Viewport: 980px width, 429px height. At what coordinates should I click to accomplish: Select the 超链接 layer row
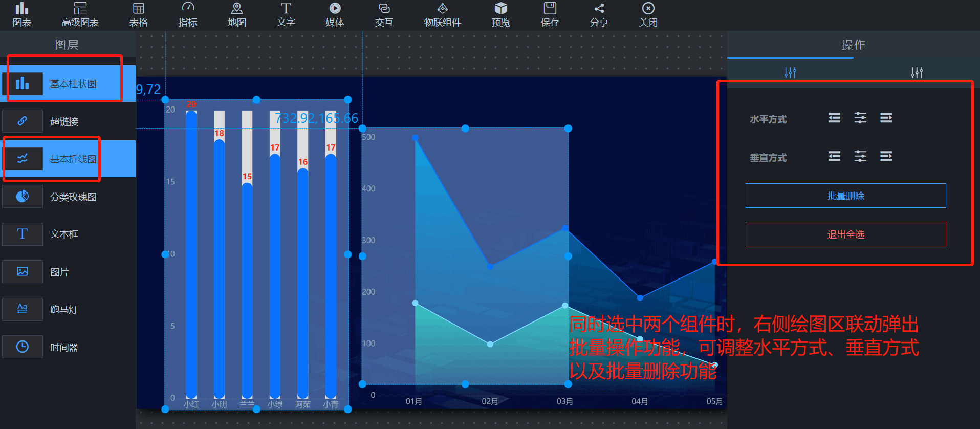[x=68, y=121]
